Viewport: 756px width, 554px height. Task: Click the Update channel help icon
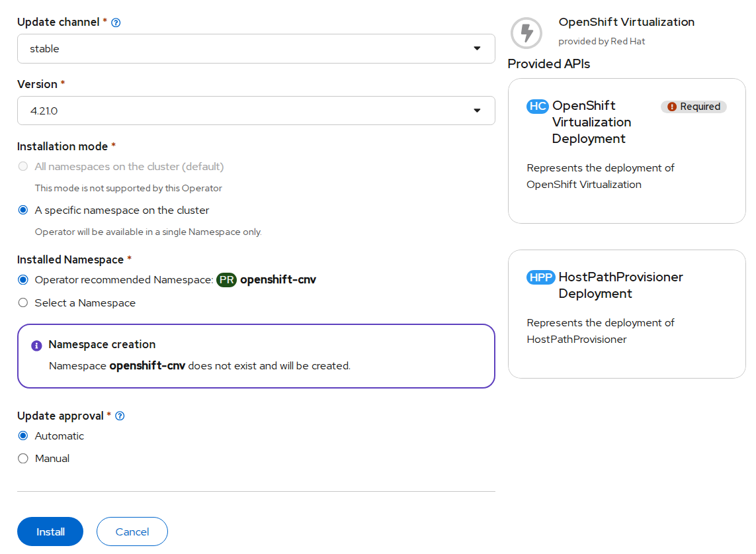tap(116, 23)
